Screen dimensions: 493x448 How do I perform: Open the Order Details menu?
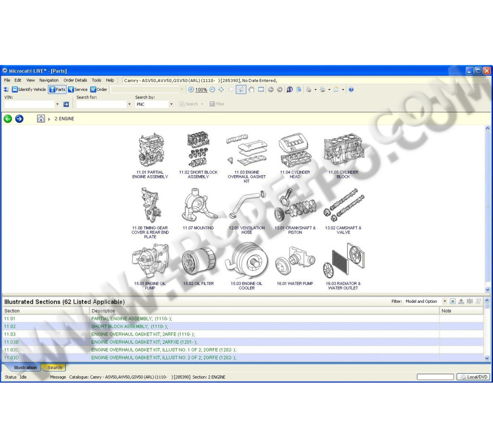coord(75,81)
